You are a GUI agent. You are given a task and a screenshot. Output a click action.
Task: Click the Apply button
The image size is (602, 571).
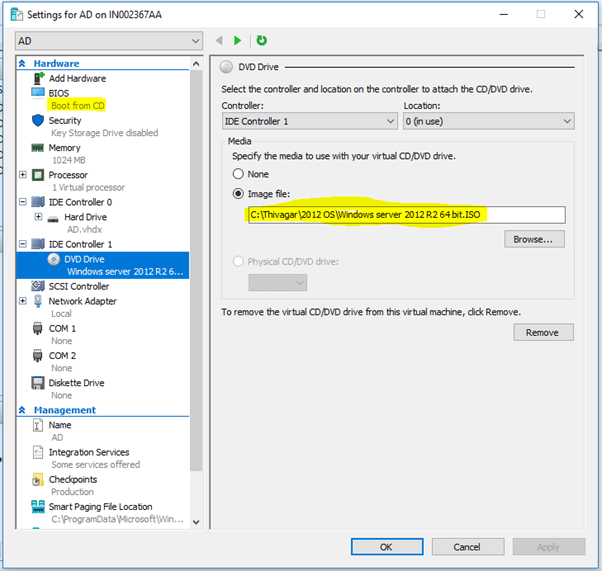tap(549, 547)
